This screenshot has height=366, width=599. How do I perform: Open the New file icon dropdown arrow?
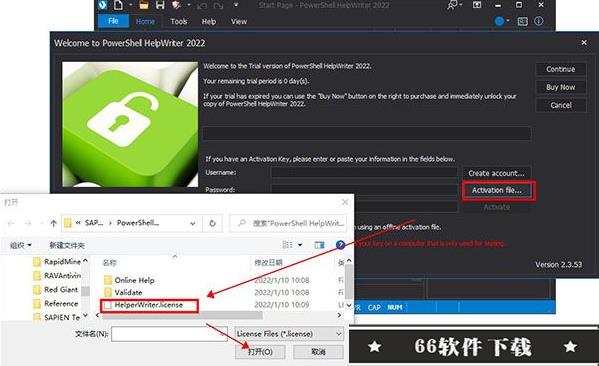[x=130, y=5]
